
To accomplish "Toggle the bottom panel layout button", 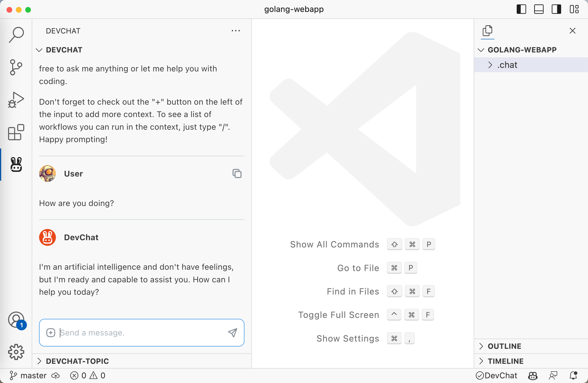I will [x=539, y=9].
